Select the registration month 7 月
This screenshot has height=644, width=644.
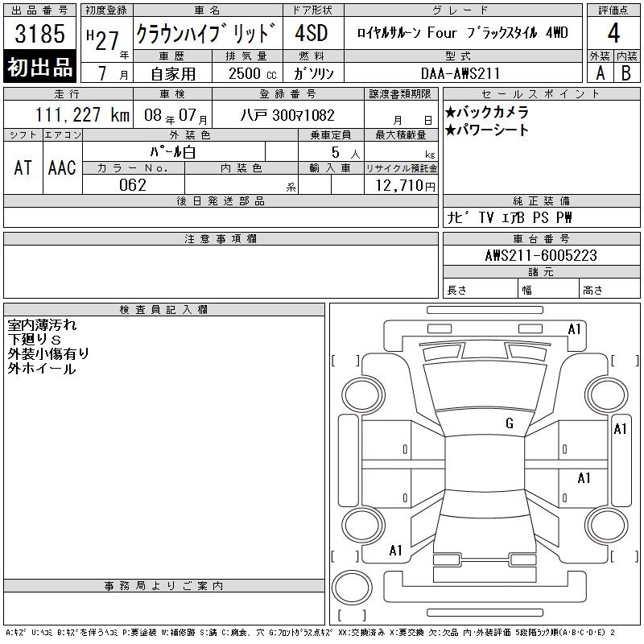pyautogui.click(x=114, y=73)
